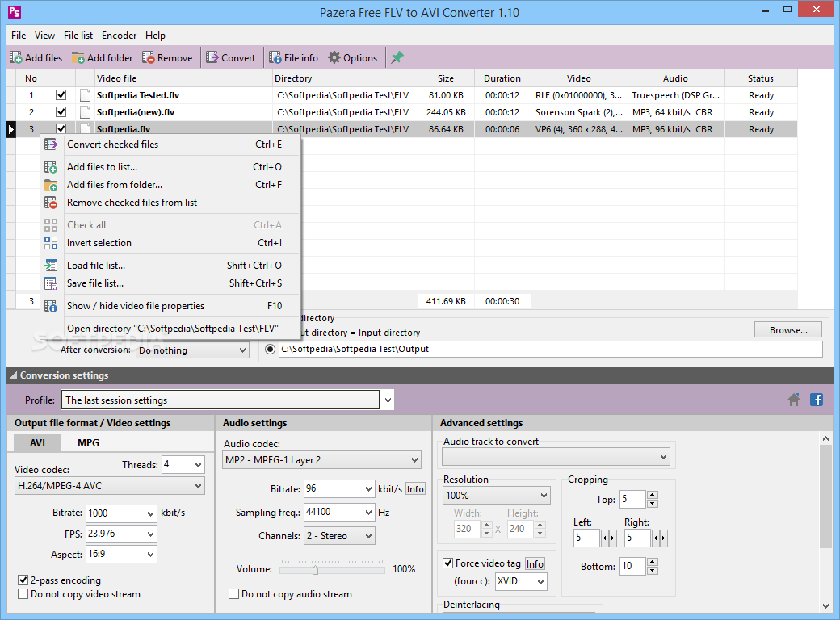
Task: Open the Sampling freq. 44100 dropdown
Action: (x=368, y=513)
